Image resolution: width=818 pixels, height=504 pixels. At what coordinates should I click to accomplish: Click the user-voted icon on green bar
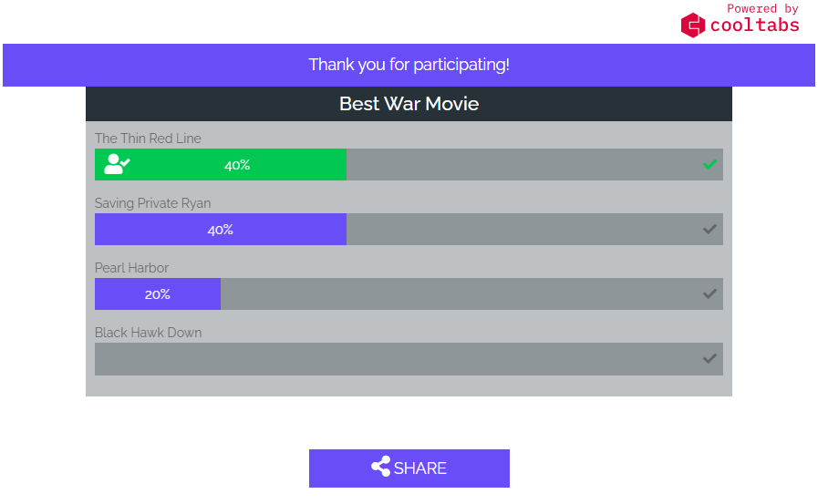pos(117,164)
